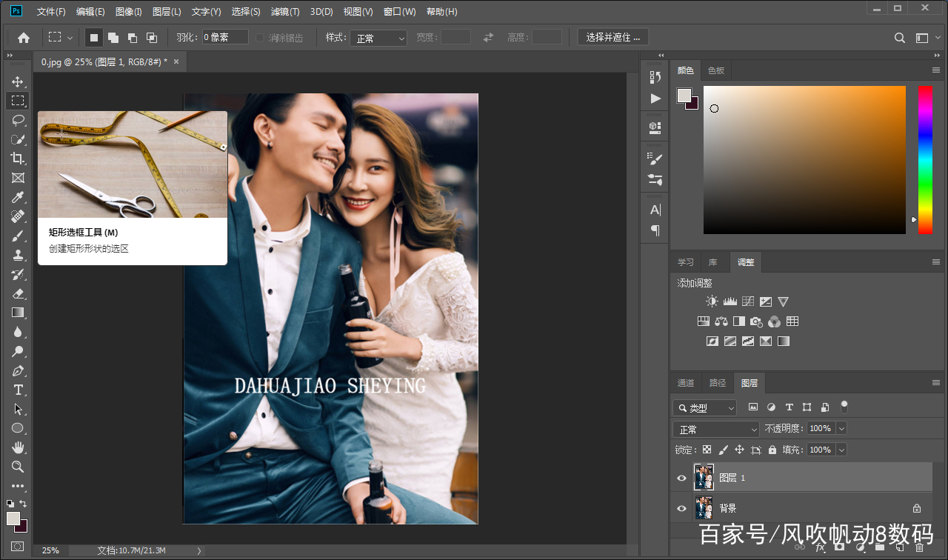Switch to the 通道 channels tab

tap(686, 383)
